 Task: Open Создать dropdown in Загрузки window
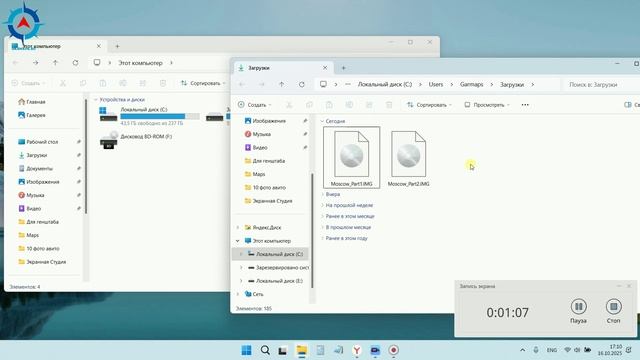click(x=255, y=105)
